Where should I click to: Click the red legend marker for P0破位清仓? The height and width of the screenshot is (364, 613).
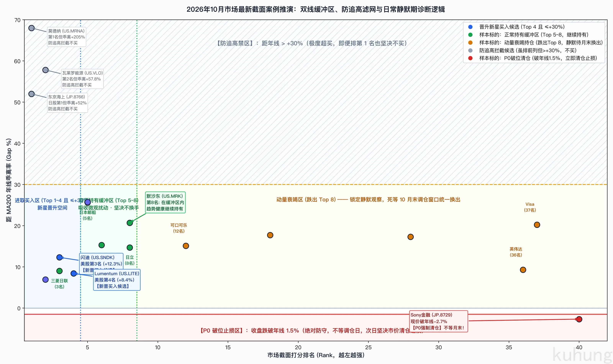pos(470,58)
